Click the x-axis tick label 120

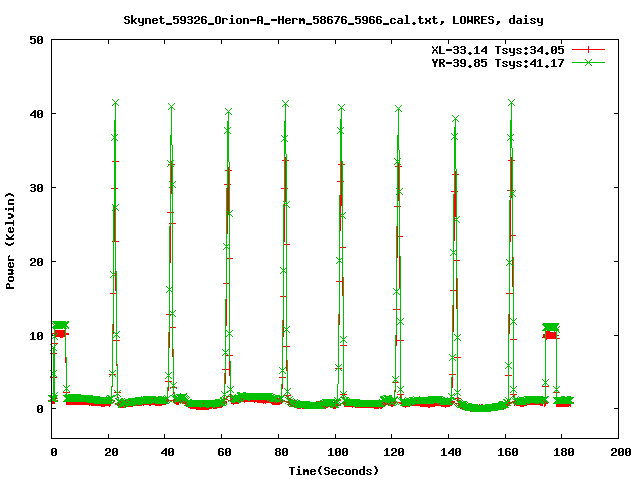click(394, 452)
